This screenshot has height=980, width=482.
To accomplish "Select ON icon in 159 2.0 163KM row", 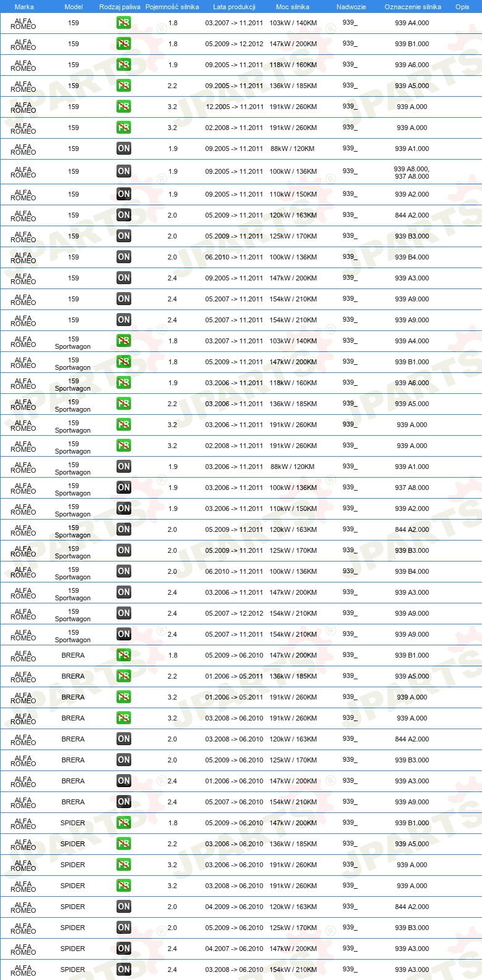I will tap(124, 215).
